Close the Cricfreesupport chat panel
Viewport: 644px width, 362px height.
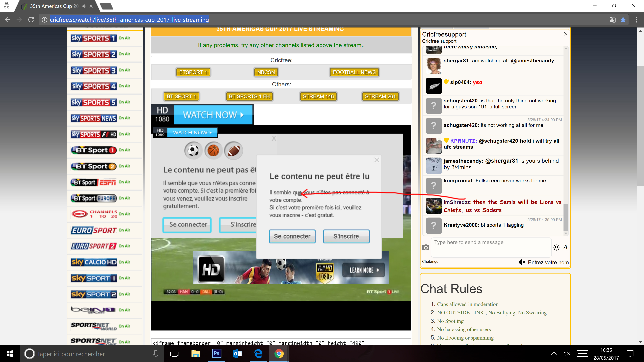[x=566, y=34]
